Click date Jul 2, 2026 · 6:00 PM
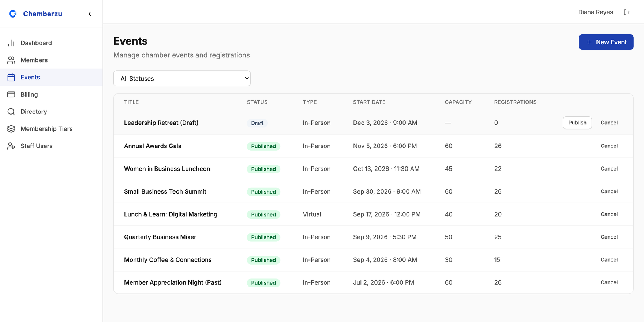The width and height of the screenshot is (644, 322). coord(383,282)
